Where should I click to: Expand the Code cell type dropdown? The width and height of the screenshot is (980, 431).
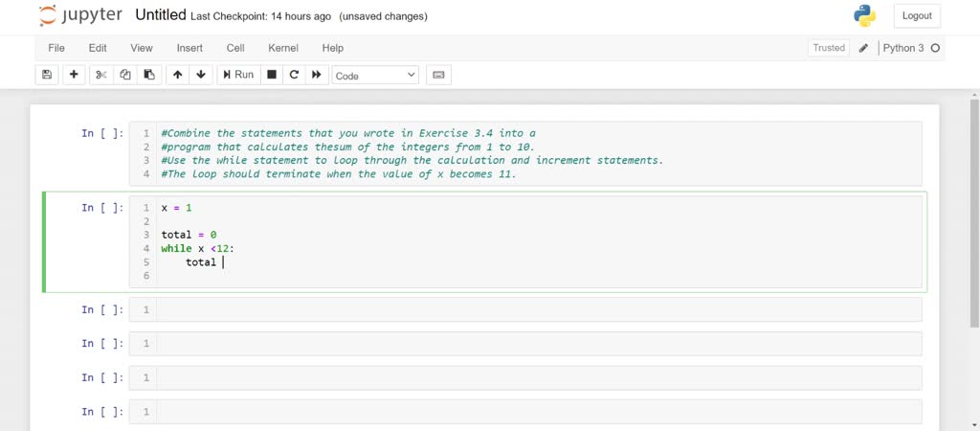point(375,75)
